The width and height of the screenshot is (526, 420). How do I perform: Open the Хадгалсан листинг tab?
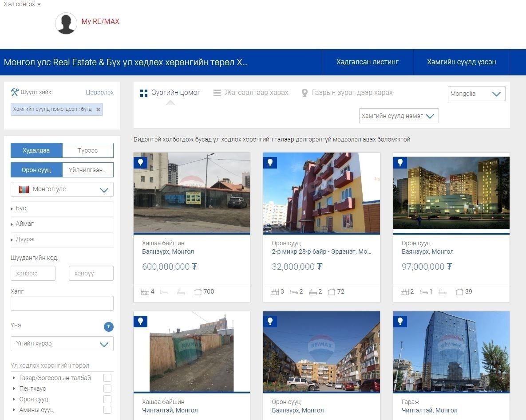[368, 62]
